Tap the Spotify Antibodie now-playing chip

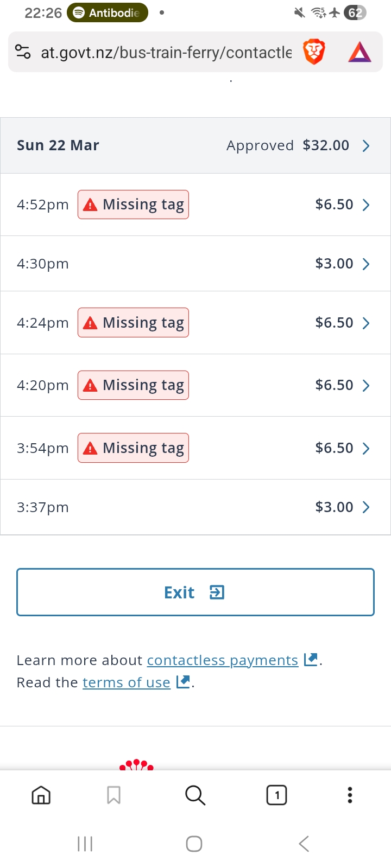pos(108,12)
